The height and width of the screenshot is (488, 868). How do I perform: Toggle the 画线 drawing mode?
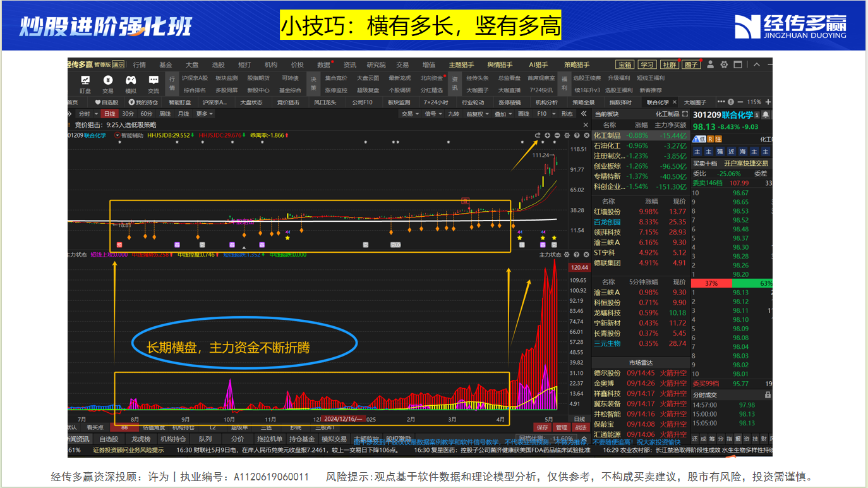[523, 114]
